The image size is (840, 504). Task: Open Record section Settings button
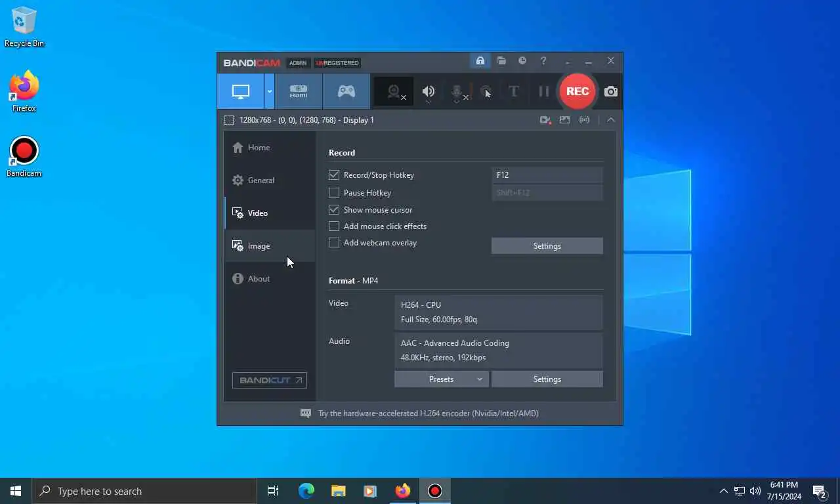click(x=547, y=246)
